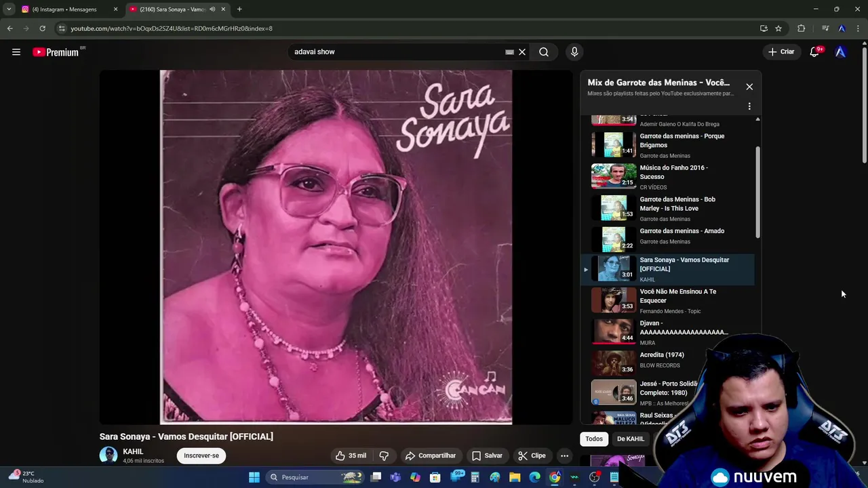Start voice search with microphone

tap(574, 52)
